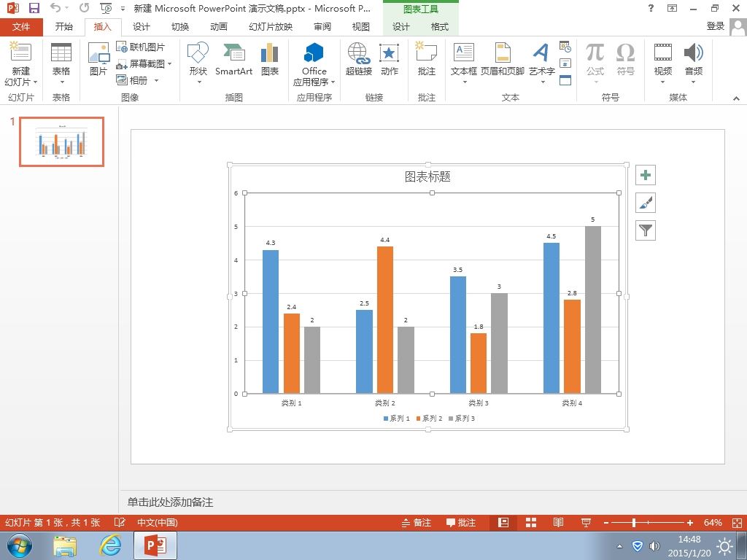Toggle Comments (批注) pane in status bar
Screen dimensions: 747x560
461,522
